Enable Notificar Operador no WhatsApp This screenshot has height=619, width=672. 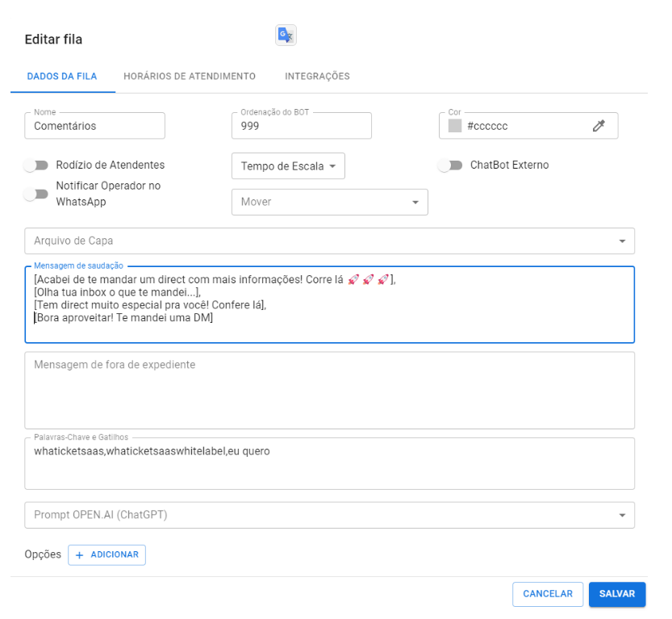click(x=36, y=194)
